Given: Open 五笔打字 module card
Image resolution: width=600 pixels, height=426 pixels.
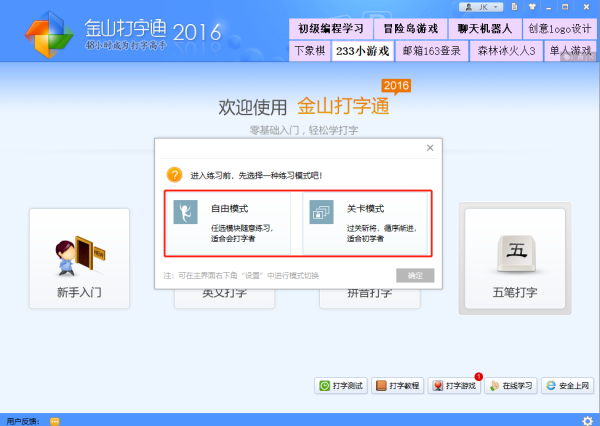Looking at the screenshot, I should click(515, 258).
